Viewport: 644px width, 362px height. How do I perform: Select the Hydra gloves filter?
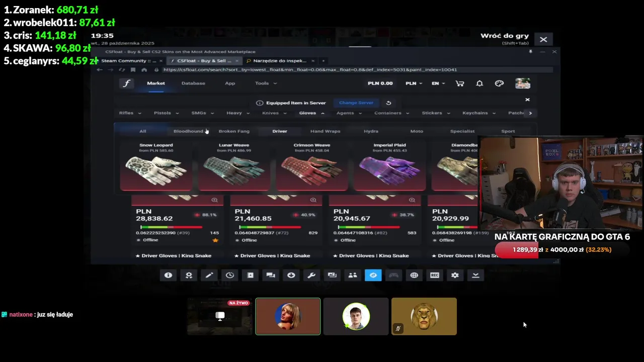click(x=371, y=131)
